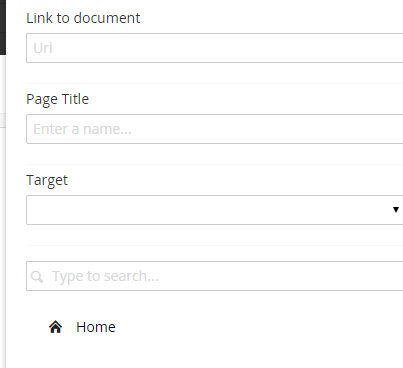Image resolution: width=403 pixels, height=368 pixels.
Task: Click into the Type to search box
Action: coord(215,276)
